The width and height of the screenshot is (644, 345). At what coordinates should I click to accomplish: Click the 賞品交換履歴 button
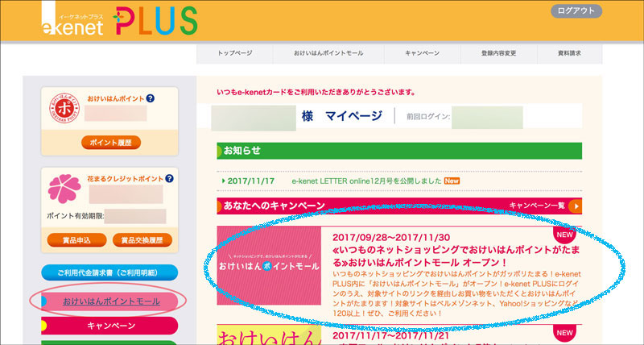tap(142, 240)
